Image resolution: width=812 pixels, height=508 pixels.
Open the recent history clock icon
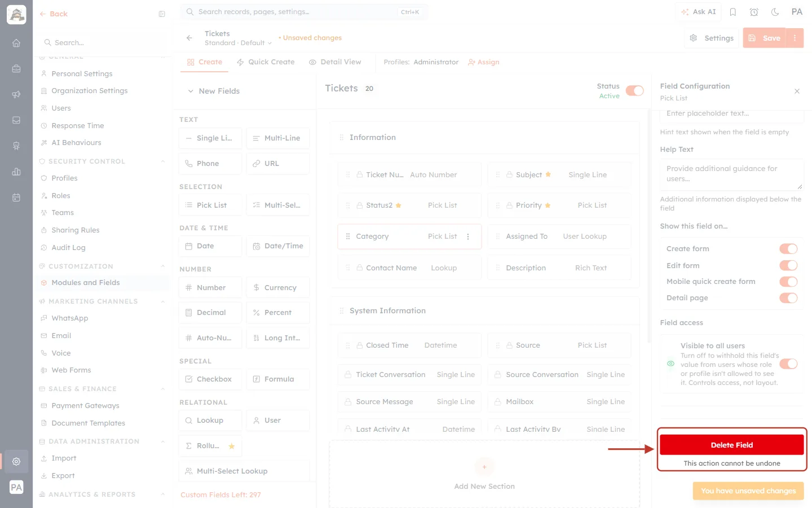[x=754, y=12]
